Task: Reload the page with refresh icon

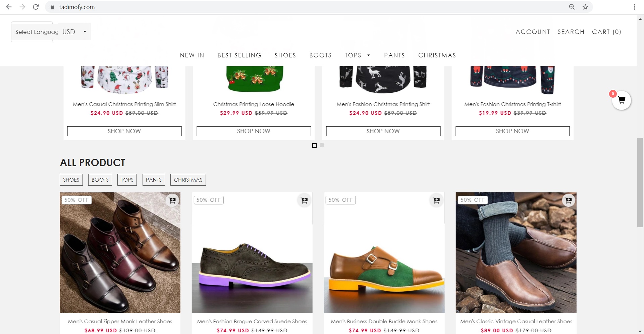Action: 36,7
